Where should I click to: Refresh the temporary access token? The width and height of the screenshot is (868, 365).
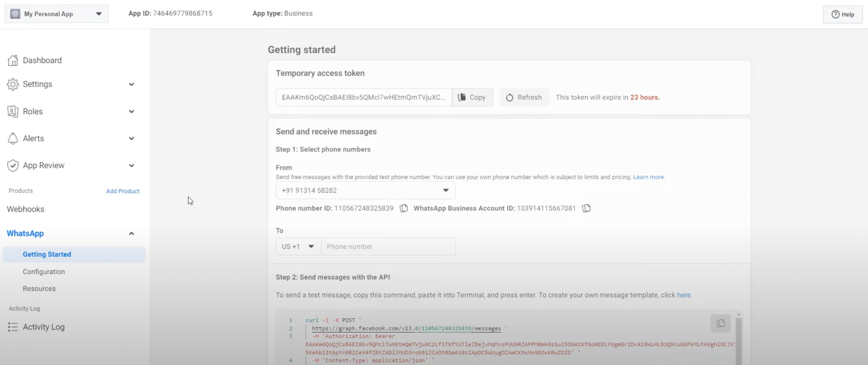tap(524, 97)
